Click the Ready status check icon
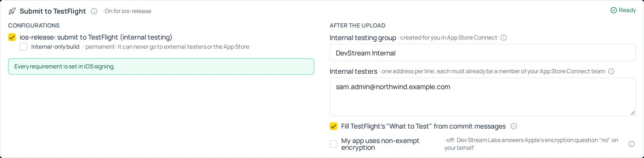644x158 pixels. tap(614, 10)
